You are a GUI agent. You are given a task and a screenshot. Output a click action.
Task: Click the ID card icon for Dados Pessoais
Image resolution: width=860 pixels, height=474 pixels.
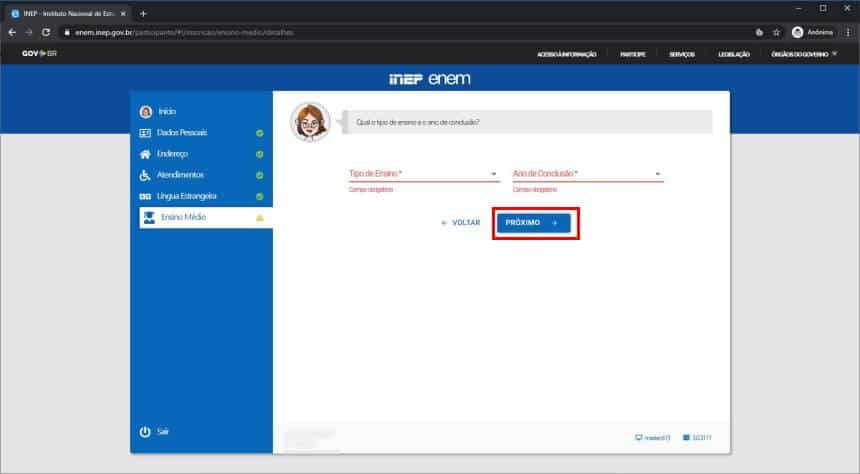click(145, 133)
